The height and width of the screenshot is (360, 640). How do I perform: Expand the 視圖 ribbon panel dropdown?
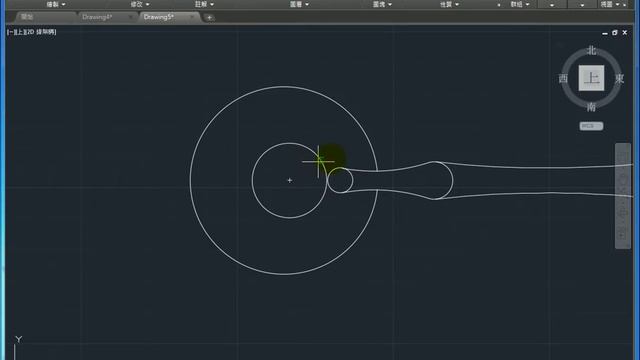(610, 4)
